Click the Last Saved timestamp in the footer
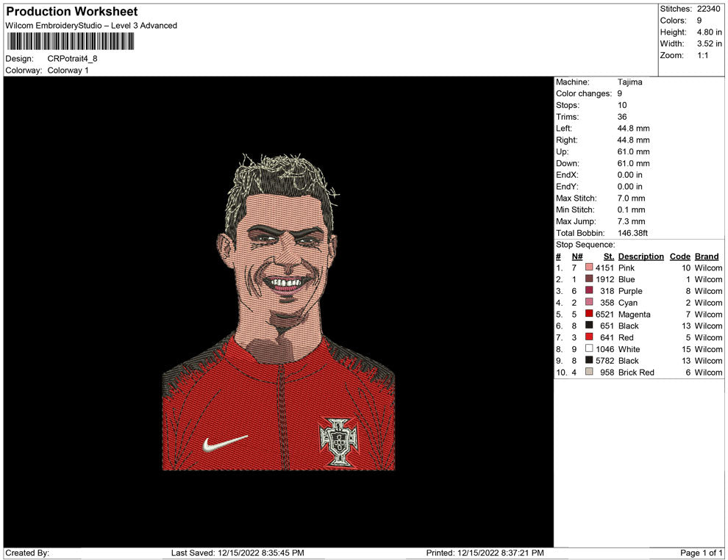Screen dimensions: 728x560 [x=238, y=553]
